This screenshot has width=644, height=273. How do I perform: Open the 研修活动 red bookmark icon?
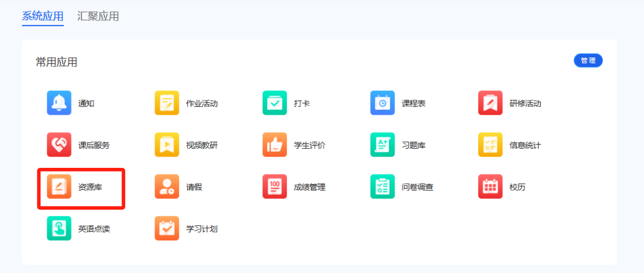pyautogui.click(x=490, y=103)
